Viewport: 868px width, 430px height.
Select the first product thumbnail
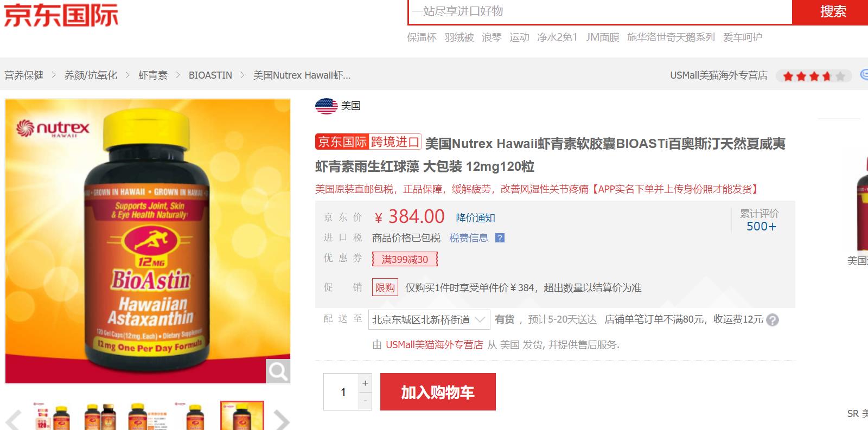(x=52, y=416)
